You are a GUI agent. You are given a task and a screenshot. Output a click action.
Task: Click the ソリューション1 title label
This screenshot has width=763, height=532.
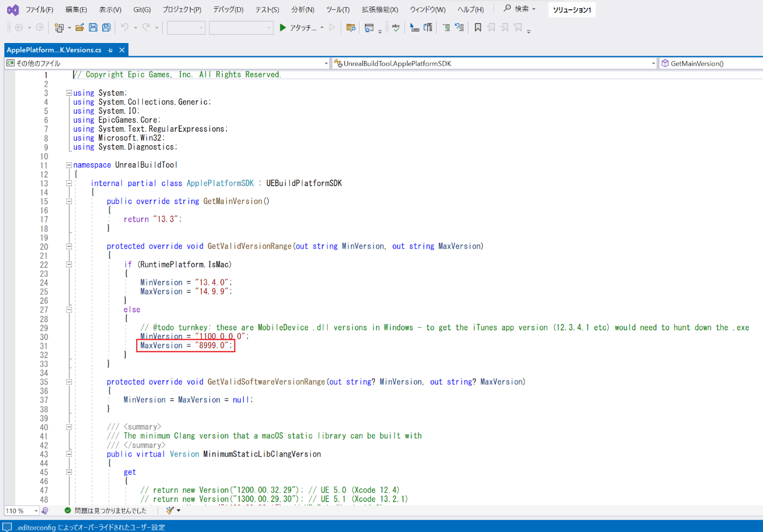[572, 10]
